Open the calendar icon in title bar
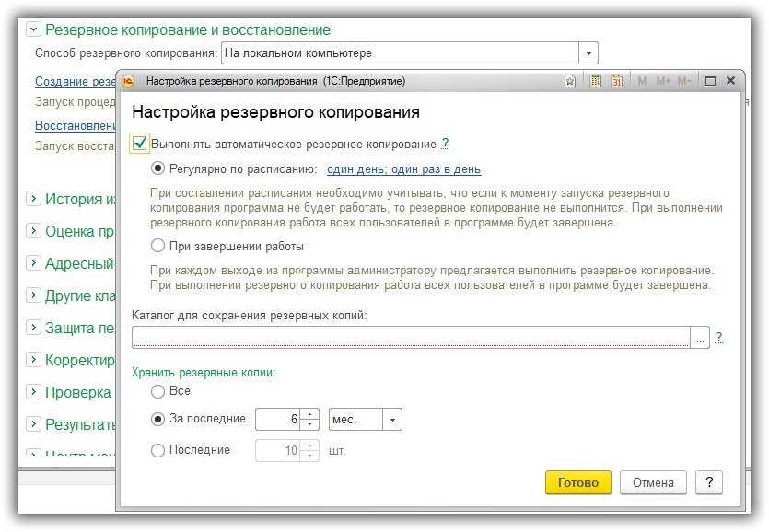Viewport: 769px width, 532px height. (617, 81)
